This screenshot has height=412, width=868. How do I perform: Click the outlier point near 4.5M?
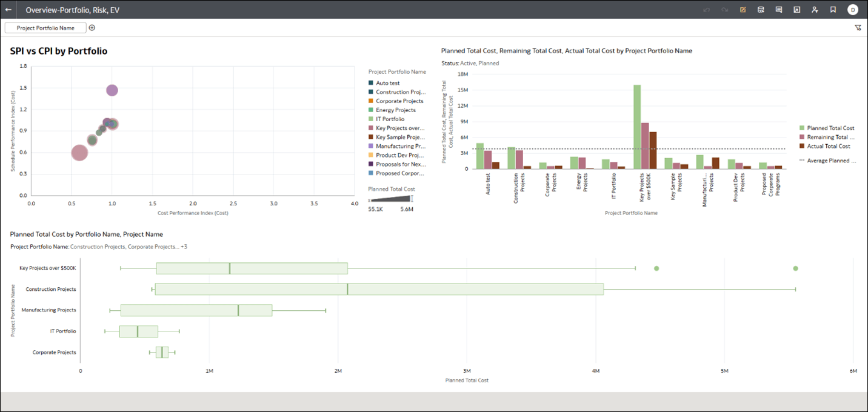click(656, 268)
